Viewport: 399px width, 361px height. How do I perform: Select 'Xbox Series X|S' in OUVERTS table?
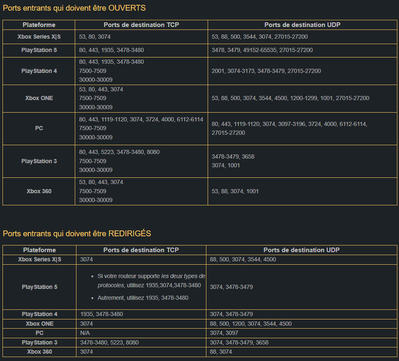click(x=39, y=37)
